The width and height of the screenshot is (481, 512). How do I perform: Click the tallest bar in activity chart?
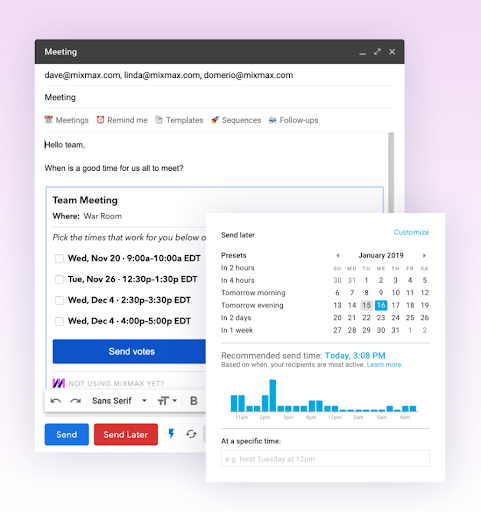point(273,395)
